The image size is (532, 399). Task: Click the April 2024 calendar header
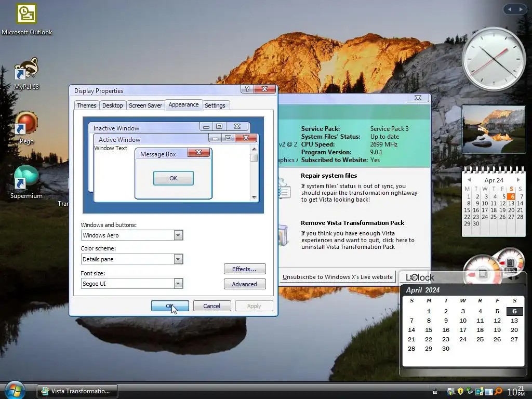pos(423,290)
